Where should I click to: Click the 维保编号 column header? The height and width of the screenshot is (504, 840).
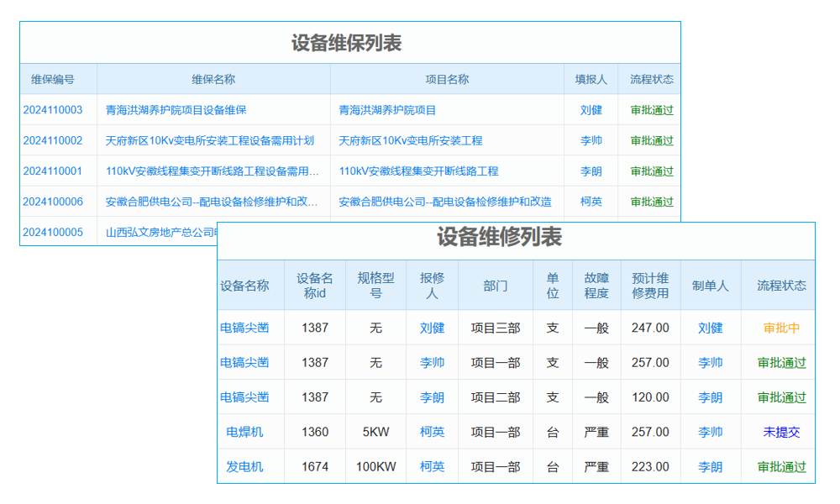pyautogui.click(x=54, y=78)
